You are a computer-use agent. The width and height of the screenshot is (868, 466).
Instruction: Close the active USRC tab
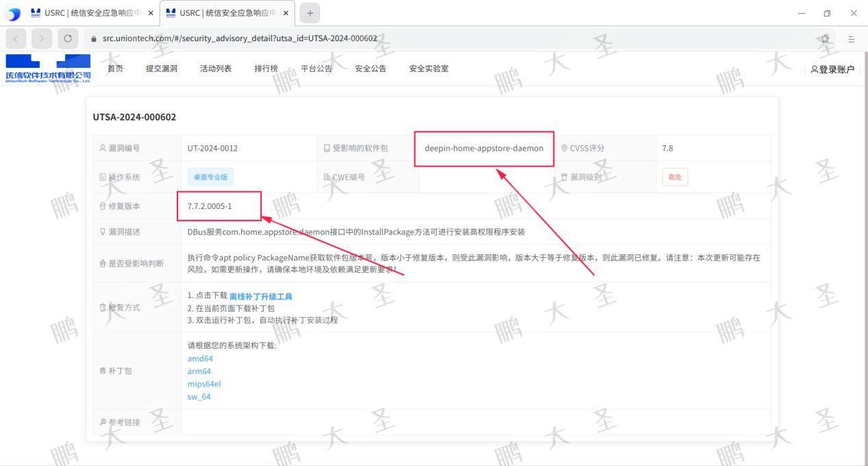click(x=286, y=13)
